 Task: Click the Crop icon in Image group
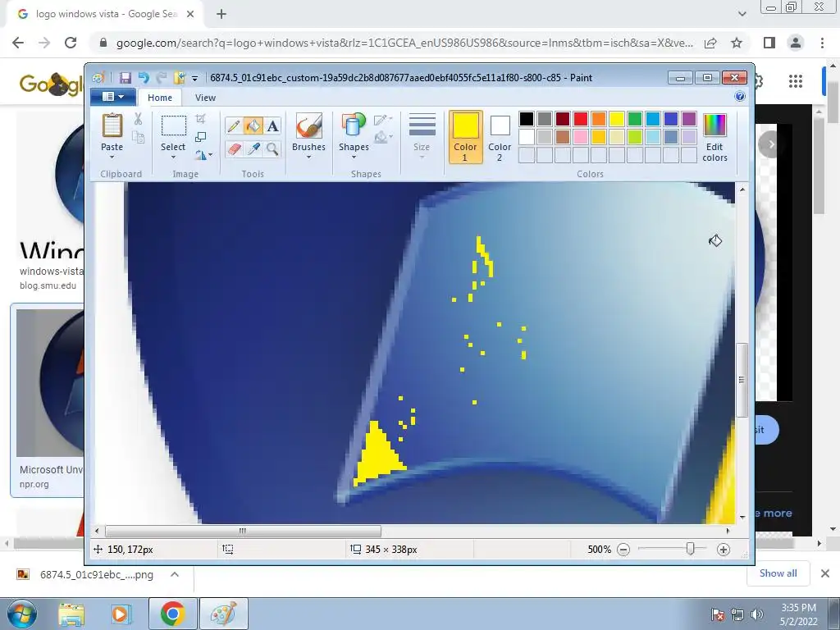pos(200,119)
